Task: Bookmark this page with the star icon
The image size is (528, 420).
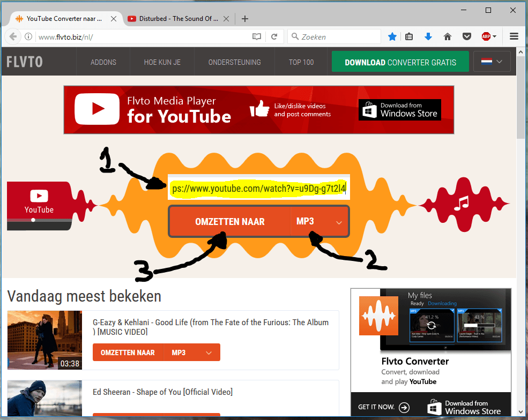Action: [x=392, y=36]
